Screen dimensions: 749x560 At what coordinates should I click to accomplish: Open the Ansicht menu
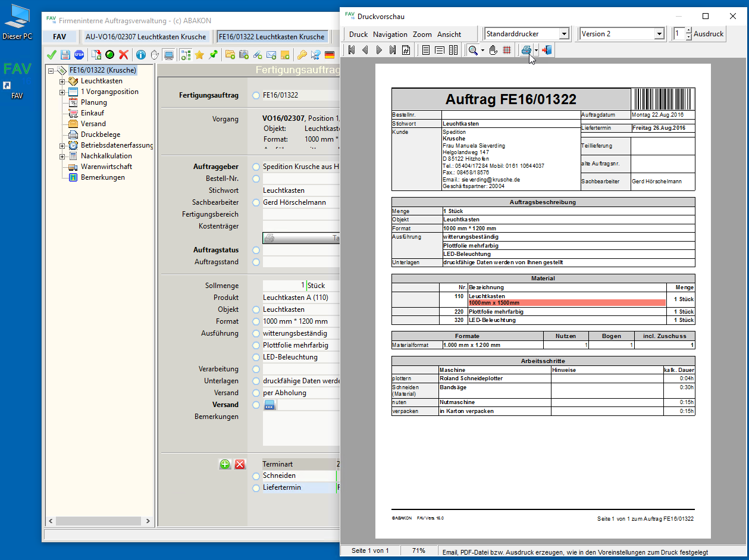click(x=449, y=34)
